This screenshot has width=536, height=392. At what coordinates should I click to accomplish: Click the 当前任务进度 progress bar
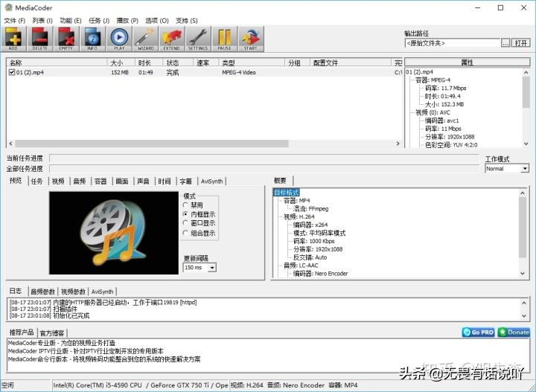coord(264,158)
